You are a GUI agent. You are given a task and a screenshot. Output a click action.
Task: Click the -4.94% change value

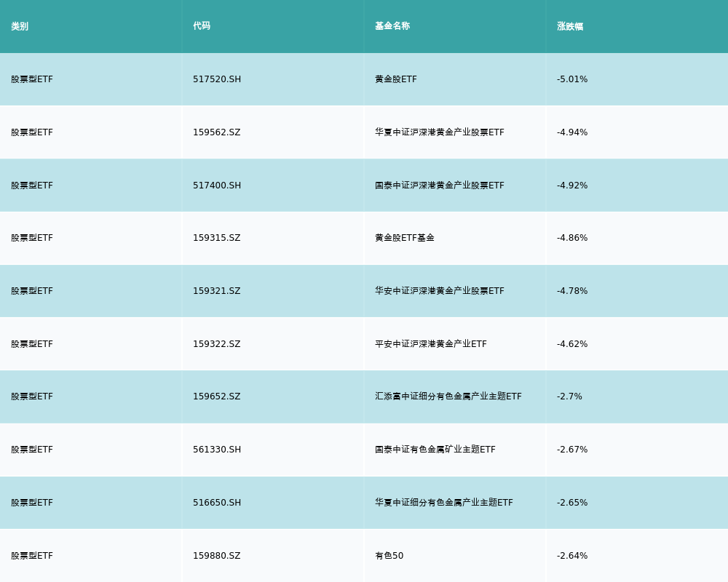(572, 132)
